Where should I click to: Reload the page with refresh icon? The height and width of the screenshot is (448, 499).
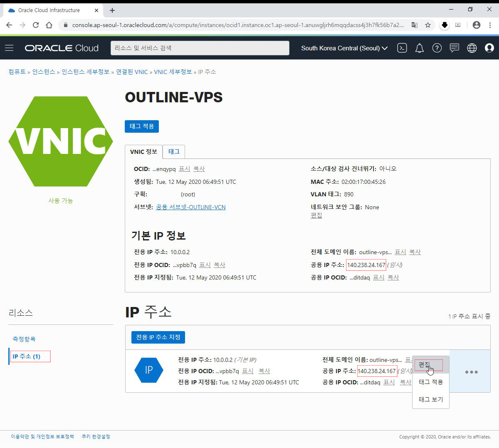[x=36, y=25]
